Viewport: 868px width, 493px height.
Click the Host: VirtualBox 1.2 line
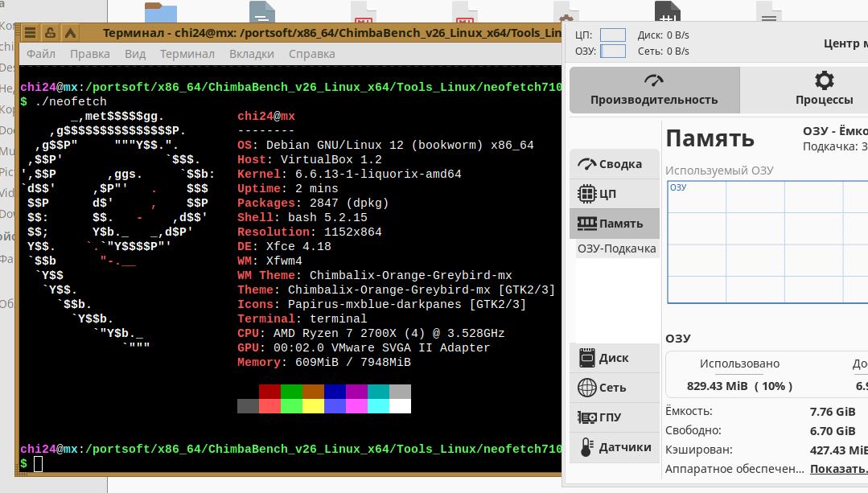click(310, 159)
